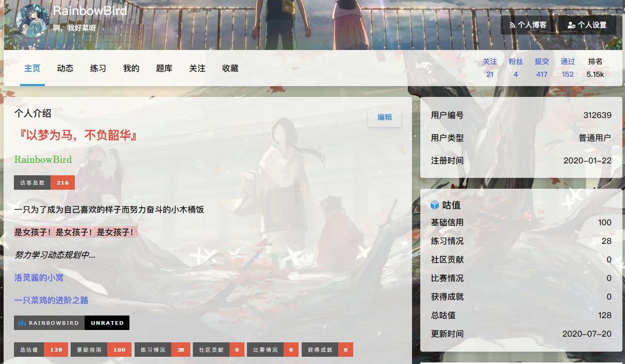Click the RSS icon in 个人博客
625x364 pixels.
click(x=512, y=25)
